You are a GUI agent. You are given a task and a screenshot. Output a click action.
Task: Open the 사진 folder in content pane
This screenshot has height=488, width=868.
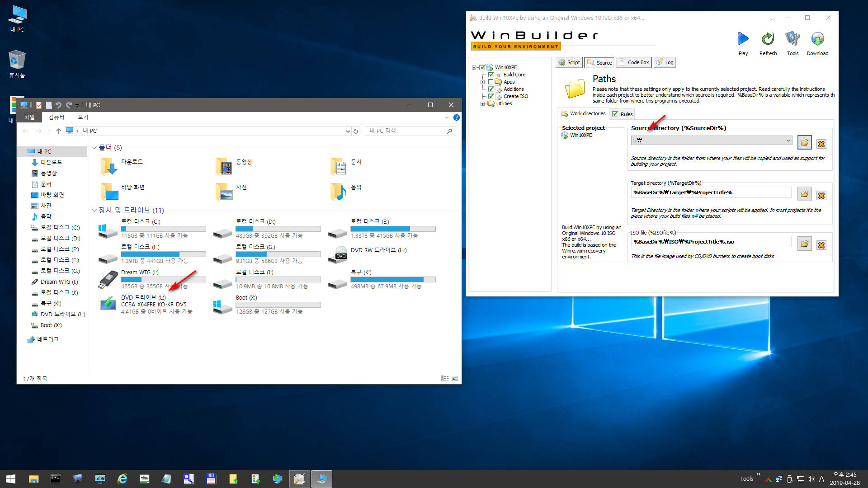pyautogui.click(x=231, y=192)
